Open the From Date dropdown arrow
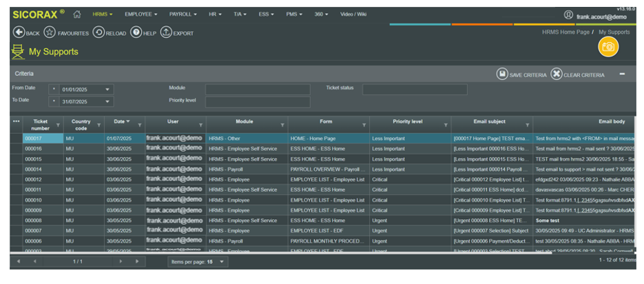The height and width of the screenshot is (284, 644). click(108, 90)
